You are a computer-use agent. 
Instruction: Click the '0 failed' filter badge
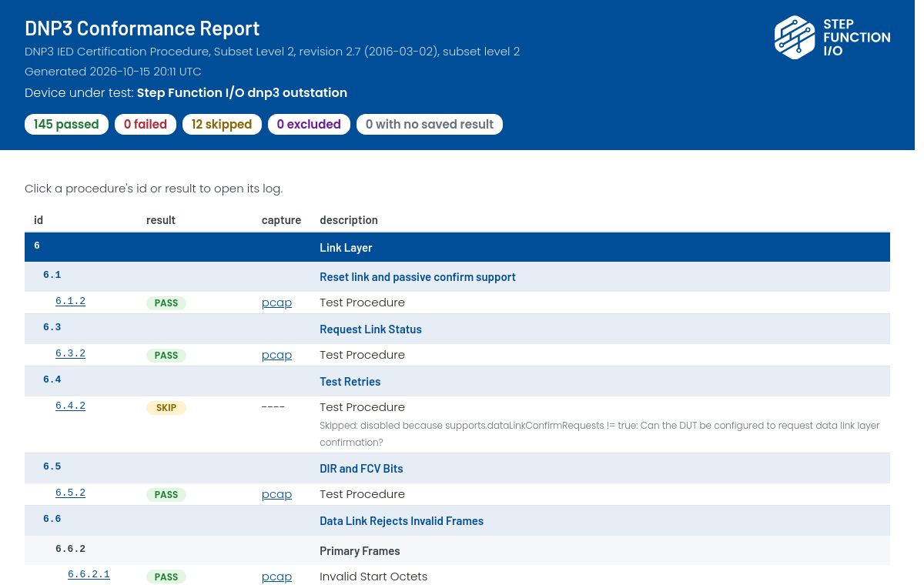coord(146,124)
